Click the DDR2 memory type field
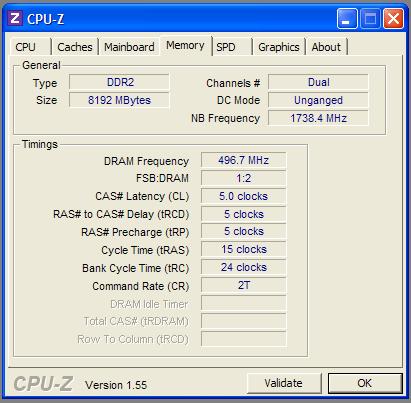The height and width of the screenshot is (403, 411). click(119, 82)
